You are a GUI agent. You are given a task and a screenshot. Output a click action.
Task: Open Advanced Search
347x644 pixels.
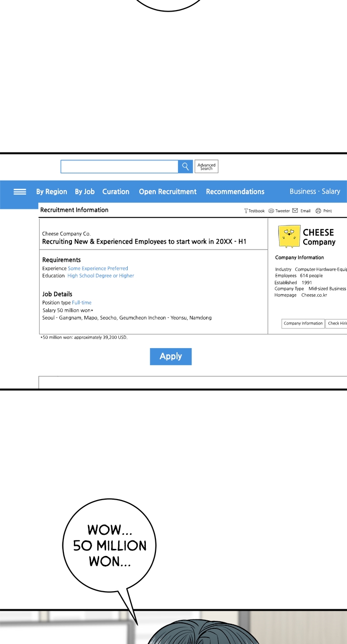pos(206,167)
